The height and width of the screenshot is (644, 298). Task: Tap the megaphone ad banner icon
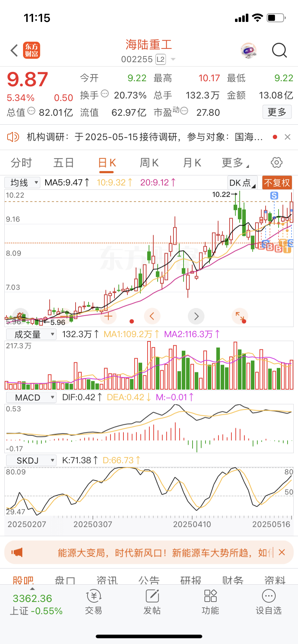(17, 552)
